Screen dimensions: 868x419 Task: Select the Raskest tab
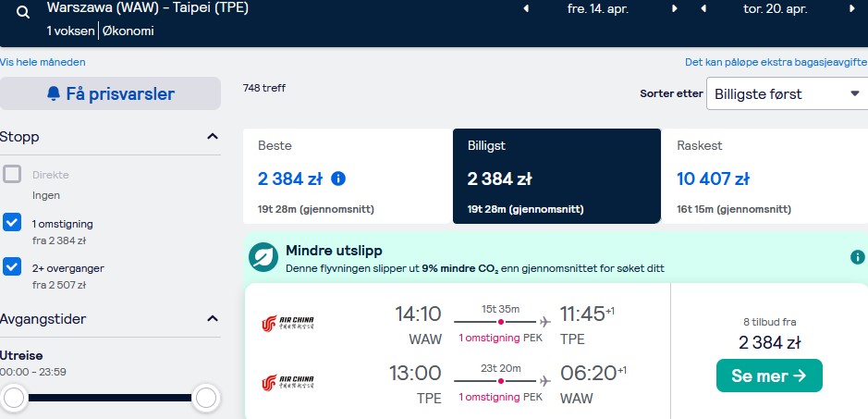(764, 177)
